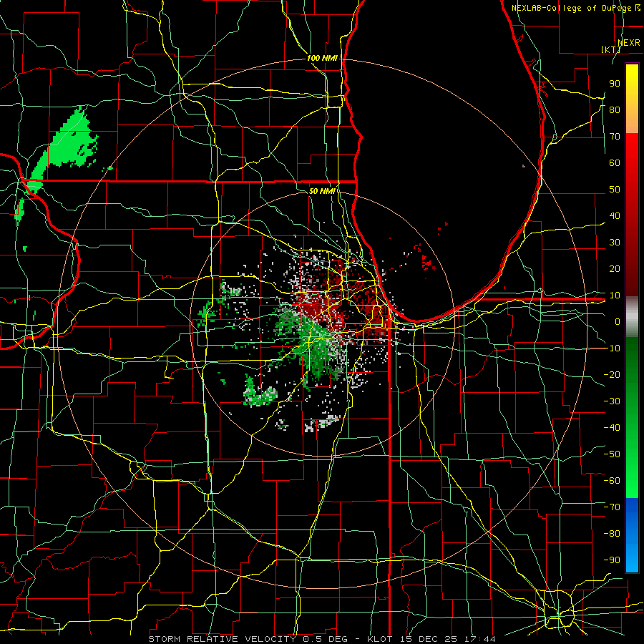644x644 pixels.
Task: Click the 50 NMI range ring label
Action: pyautogui.click(x=323, y=191)
